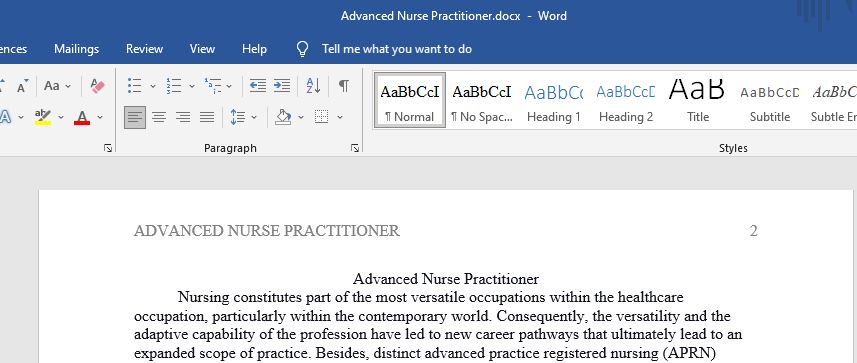Click the page number 2 in header
This screenshot has width=857, height=363.
(x=754, y=231)
